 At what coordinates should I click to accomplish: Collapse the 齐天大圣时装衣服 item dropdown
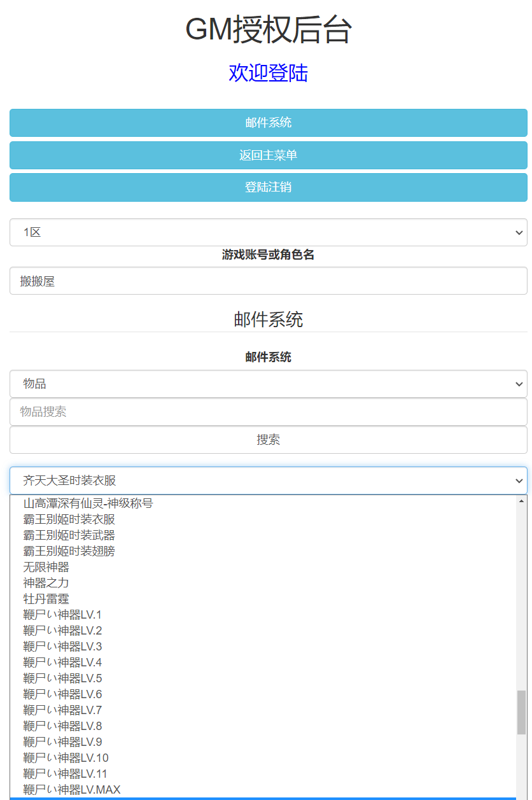(x=268, y=481)
